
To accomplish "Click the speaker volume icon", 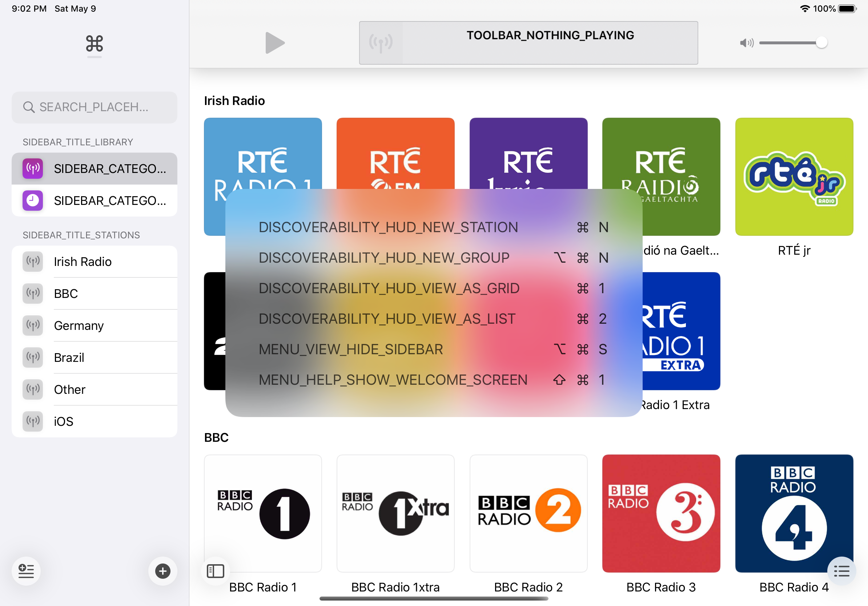I will coord(746,43).
